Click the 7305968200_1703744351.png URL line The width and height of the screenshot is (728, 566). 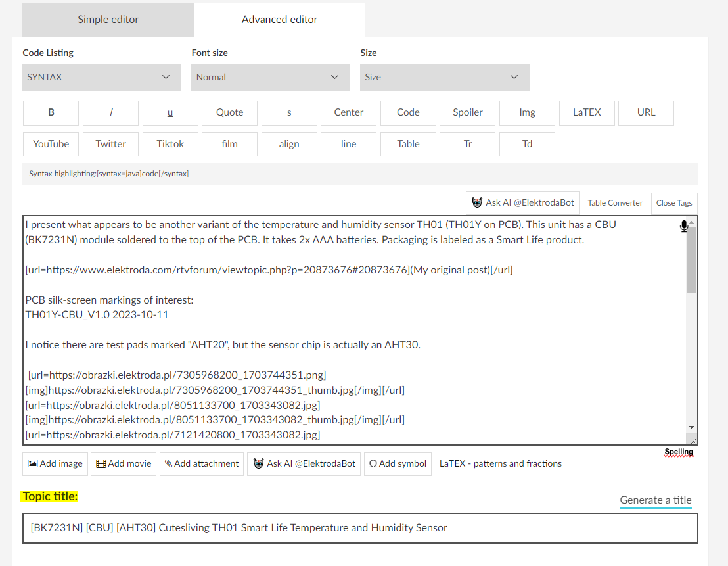tap(177, 375)
